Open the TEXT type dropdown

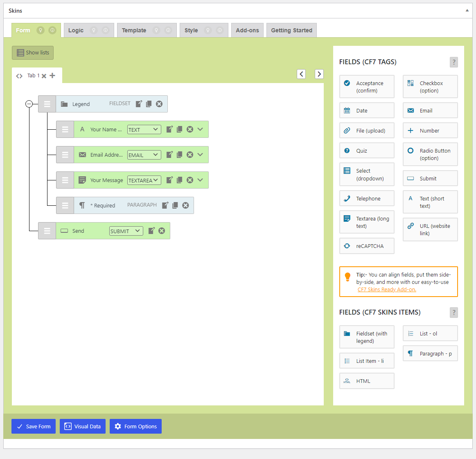coord(144,130)
